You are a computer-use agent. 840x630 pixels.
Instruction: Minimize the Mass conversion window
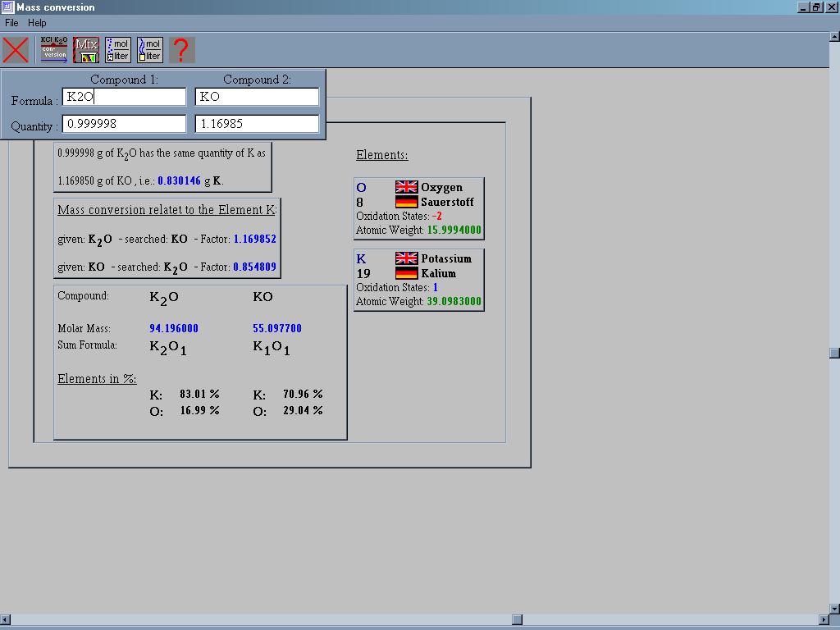click(803, 7)
